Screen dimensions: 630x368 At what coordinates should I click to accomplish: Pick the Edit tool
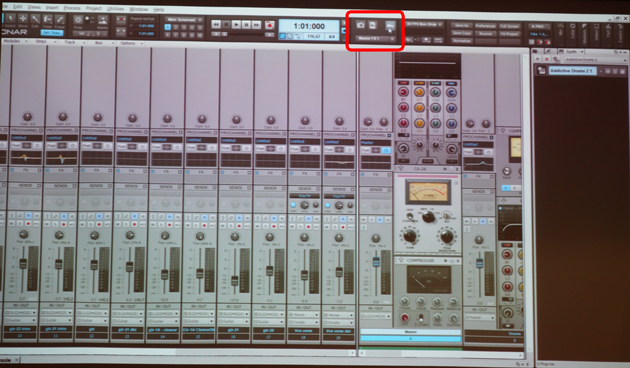click(x=35, y=18)
